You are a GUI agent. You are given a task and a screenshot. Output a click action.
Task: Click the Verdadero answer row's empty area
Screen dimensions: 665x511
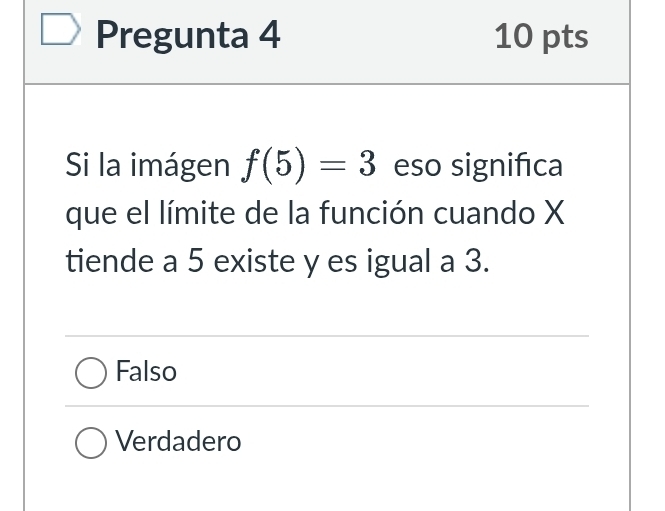click(x=420, y=442)
